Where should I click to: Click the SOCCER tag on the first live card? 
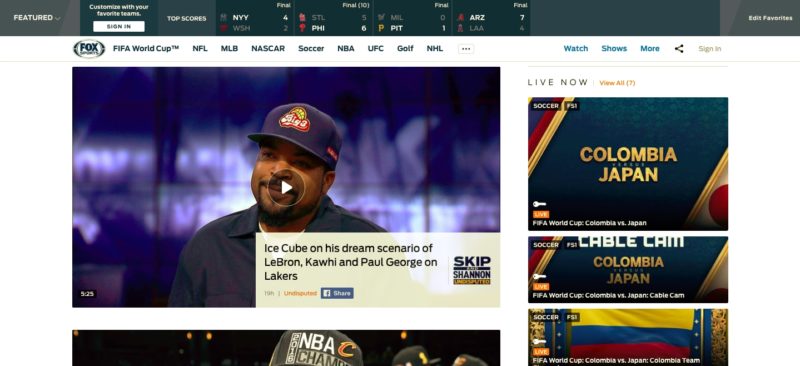tap(545, 106)
